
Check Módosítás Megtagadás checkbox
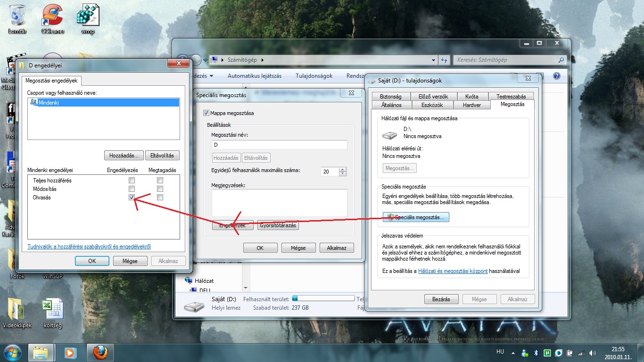[x=160, y=189]
